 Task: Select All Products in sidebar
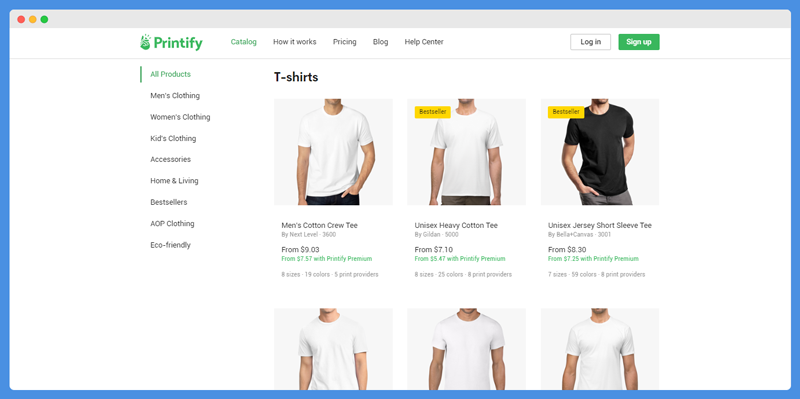click(x=170, y=74)
